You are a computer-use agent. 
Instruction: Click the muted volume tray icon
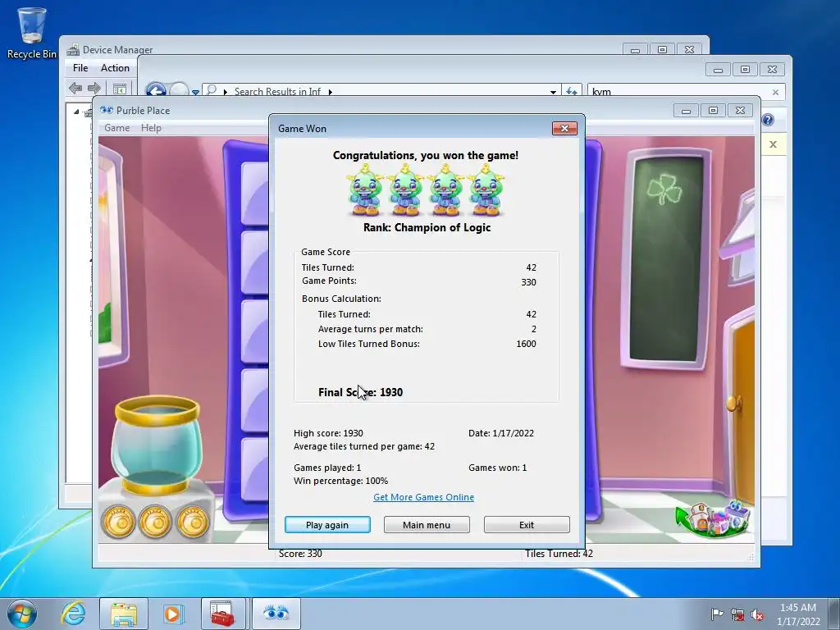[758, 615]
